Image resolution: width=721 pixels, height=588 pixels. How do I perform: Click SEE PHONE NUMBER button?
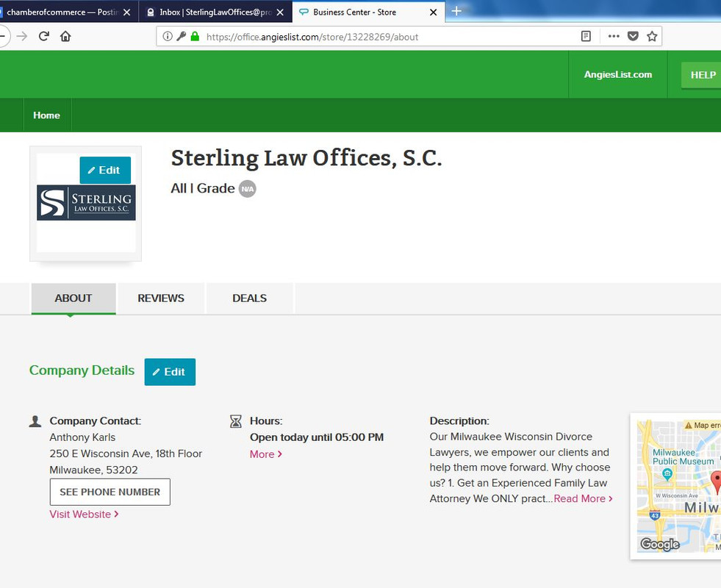pos(110,492)
